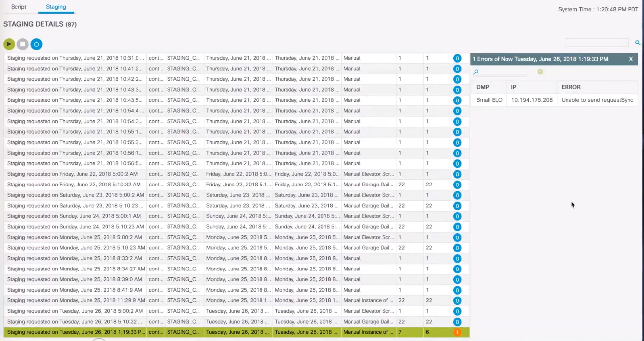Click the blue restage refresh icon

pyautogui.click(x=36, y=43)
